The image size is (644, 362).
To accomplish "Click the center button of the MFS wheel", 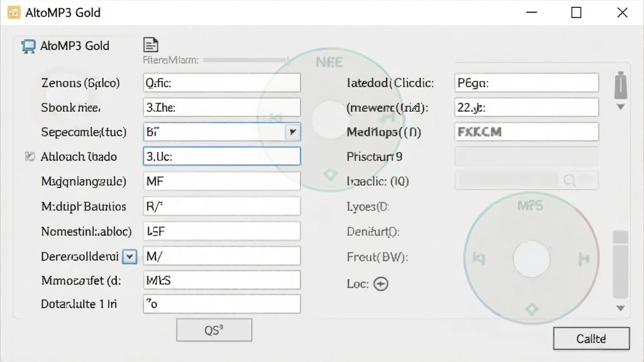I will click(x=531, y=259).
